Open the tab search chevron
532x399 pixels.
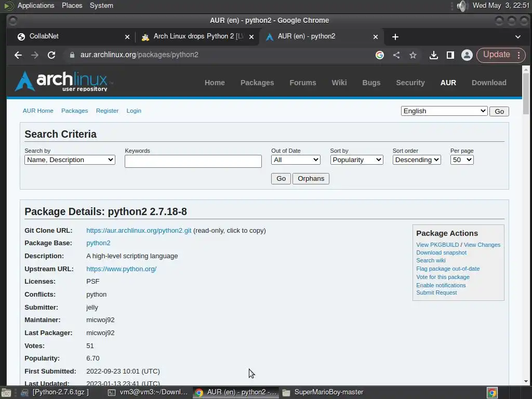click(518, 37)
